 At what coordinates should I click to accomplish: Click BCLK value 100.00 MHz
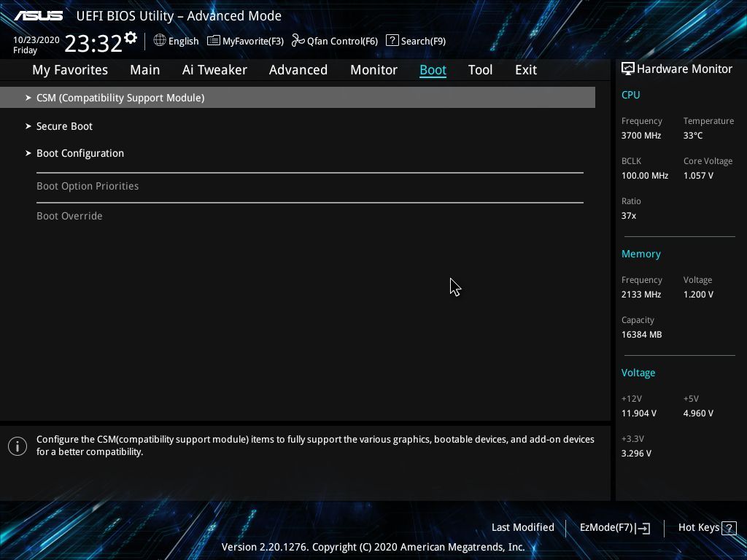click(x=645, y=175)
